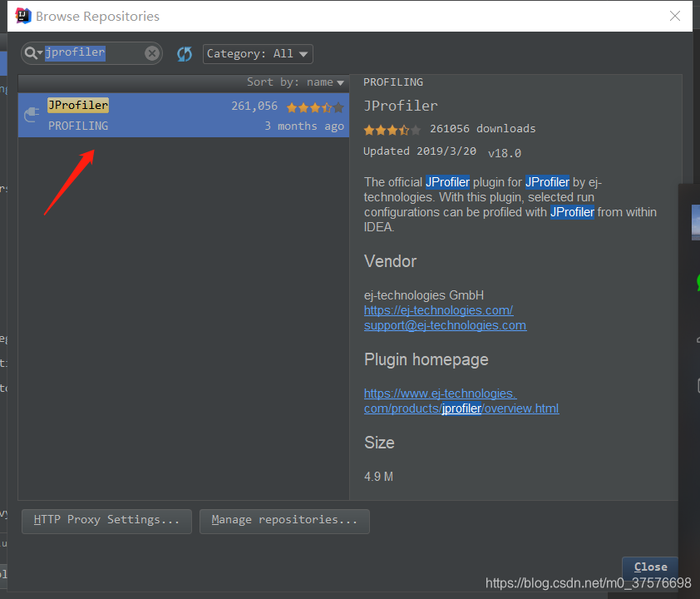Click the Plugin homepage heading

pos(426,360)
